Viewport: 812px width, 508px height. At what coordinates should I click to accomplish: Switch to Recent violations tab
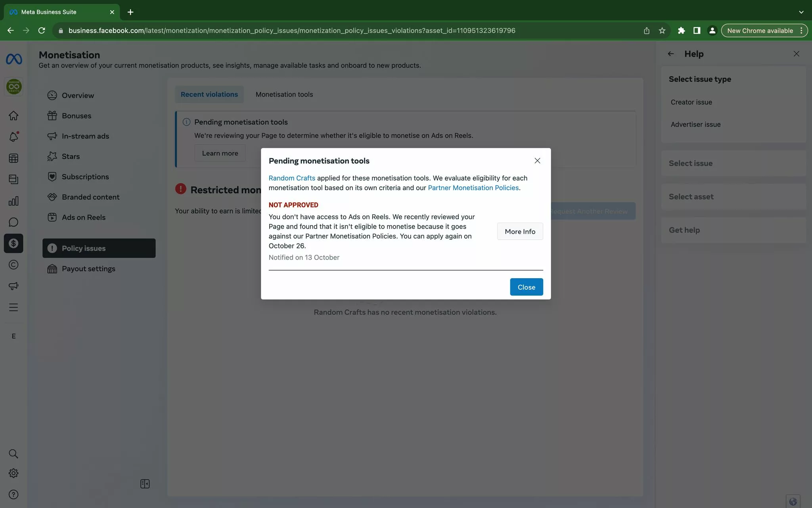(209, 94)
